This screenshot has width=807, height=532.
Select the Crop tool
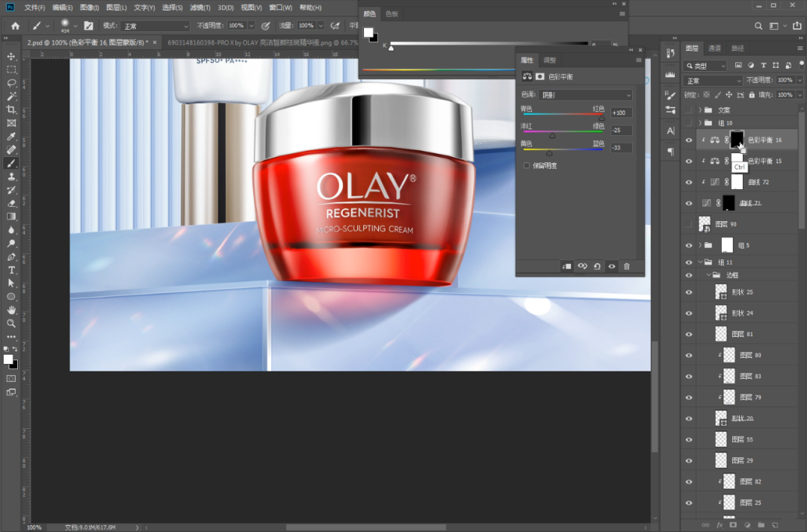[x=10, y=110]
